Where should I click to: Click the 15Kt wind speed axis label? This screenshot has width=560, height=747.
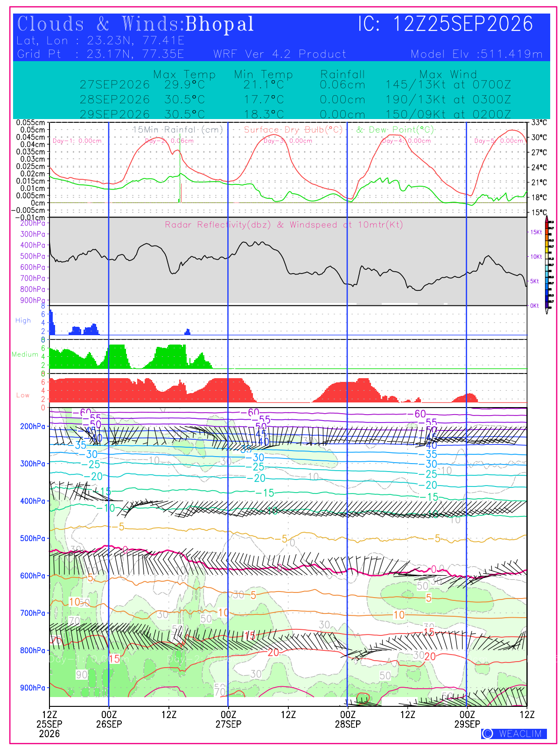coord(535,232)
